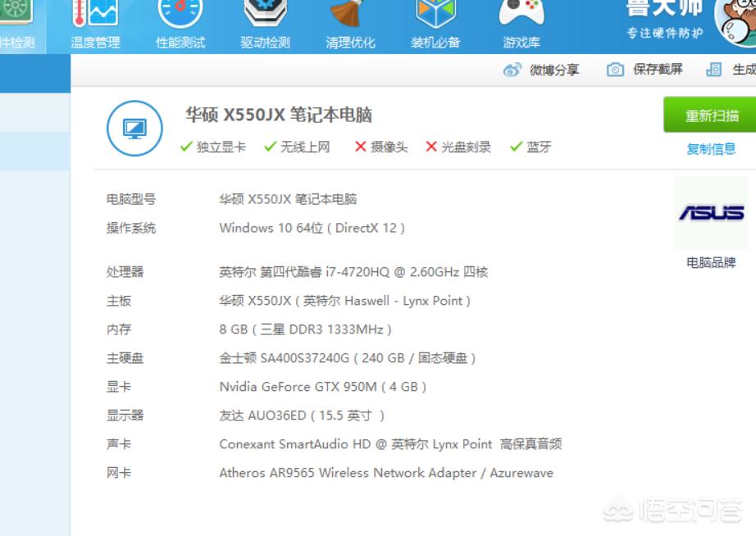Click the Atheros AR9565 Wireless Network Adapter value

[386, 473]
